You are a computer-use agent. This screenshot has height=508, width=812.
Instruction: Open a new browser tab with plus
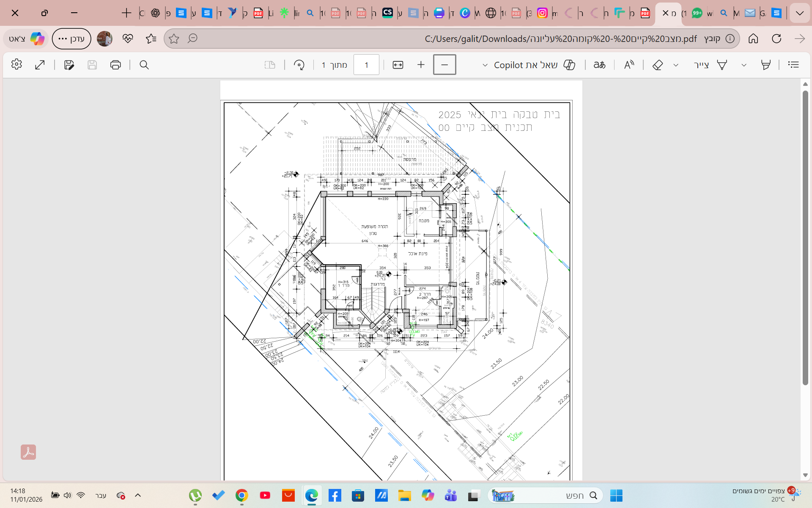[x=126, y=13]
